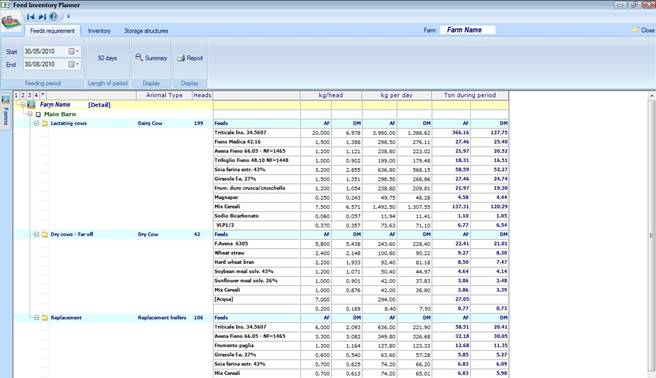The image size is (656, 378).
Task: Select outline level 4 button
Action: pos(36,95)
